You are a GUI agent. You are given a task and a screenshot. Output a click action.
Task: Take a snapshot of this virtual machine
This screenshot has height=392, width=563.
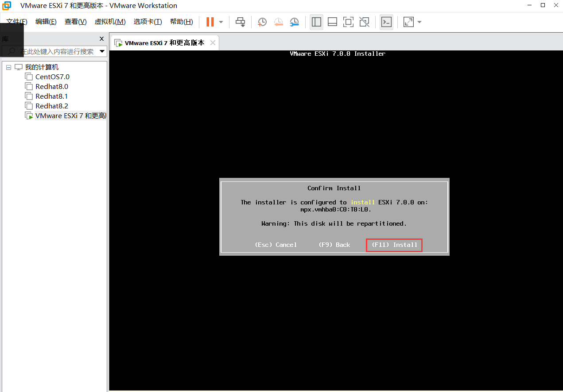[x=262, y=22]
